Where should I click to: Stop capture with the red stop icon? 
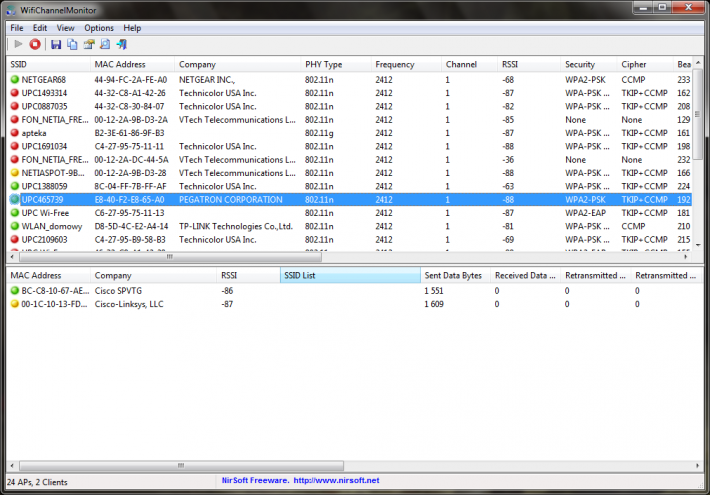coord(35,44)
